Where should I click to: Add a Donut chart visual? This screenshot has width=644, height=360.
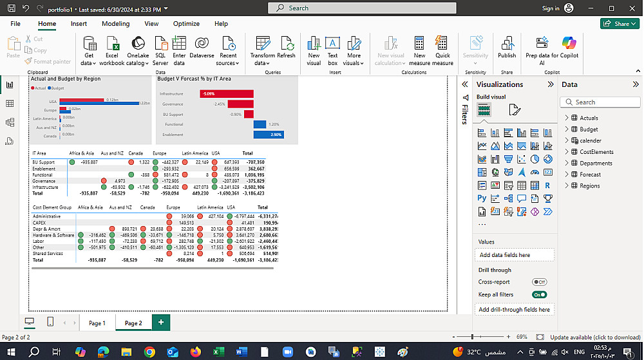547,159
